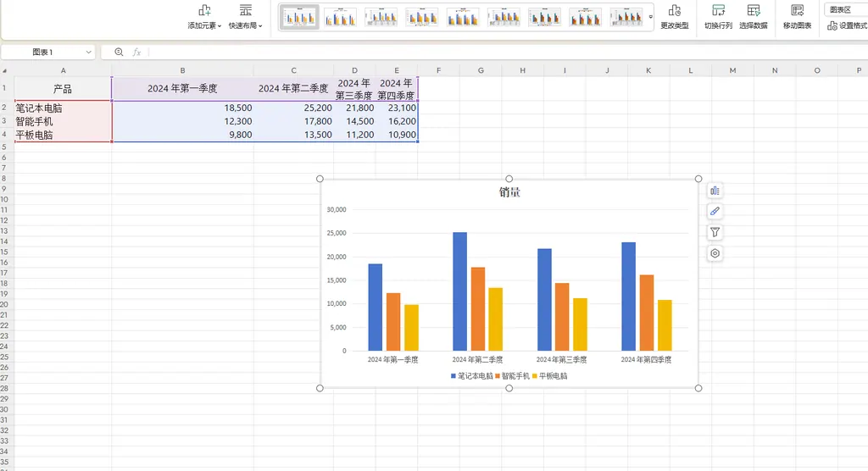The height and width of the screenshot is (471, 868).
Task: Select the fourth chart style thumbnail
Action: pos(422,17)
